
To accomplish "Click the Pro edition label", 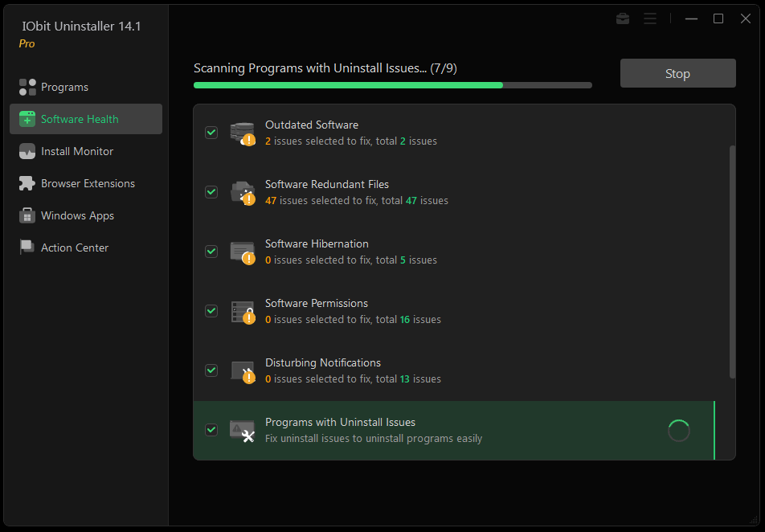I will click(27, 44).
